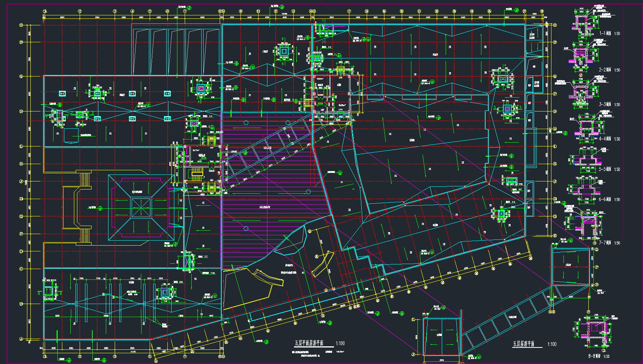Click the 五层平面屋顶平面 drawing title
This screenshot has width=643, height=364.
309,343
